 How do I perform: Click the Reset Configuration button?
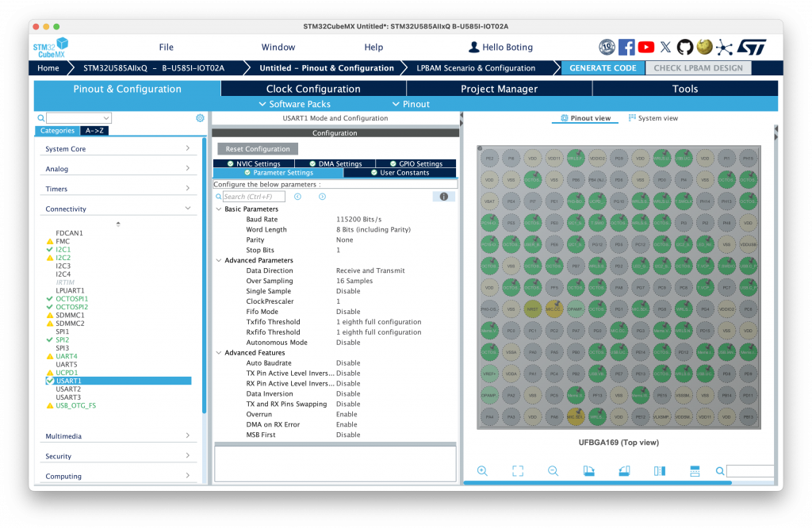click(258, 149)
